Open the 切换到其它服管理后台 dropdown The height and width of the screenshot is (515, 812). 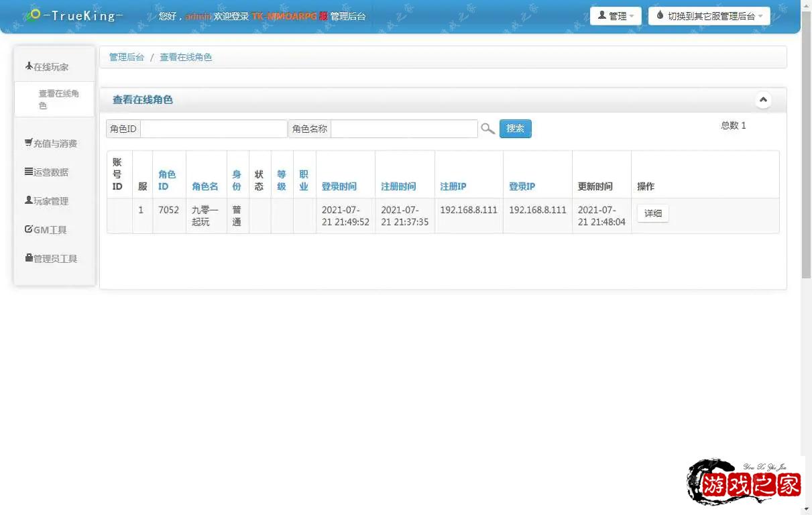pos(709,16)
